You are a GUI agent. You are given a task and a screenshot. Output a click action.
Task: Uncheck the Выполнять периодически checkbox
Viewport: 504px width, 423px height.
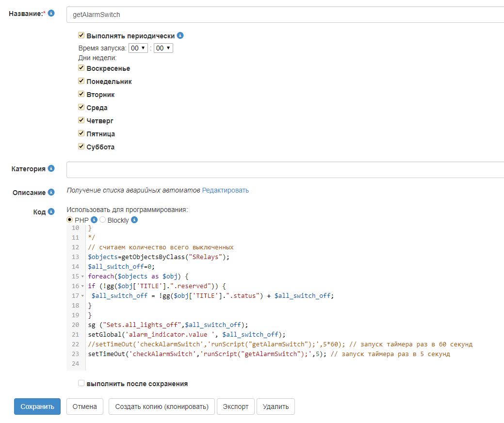[x=81, y=35]
